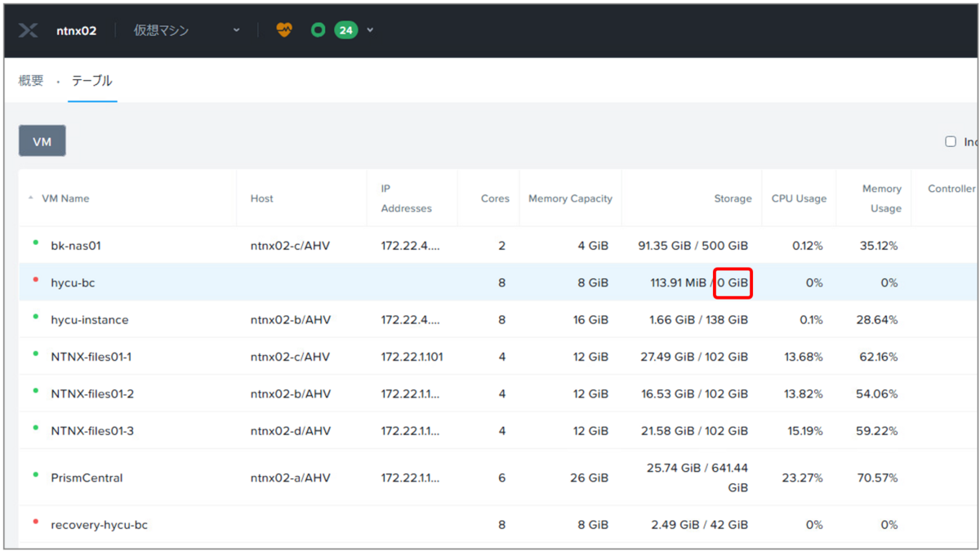This screenshot has height=551, width=980.
Task: Toggle the Include checkbox at right
Action: point(951,141)
